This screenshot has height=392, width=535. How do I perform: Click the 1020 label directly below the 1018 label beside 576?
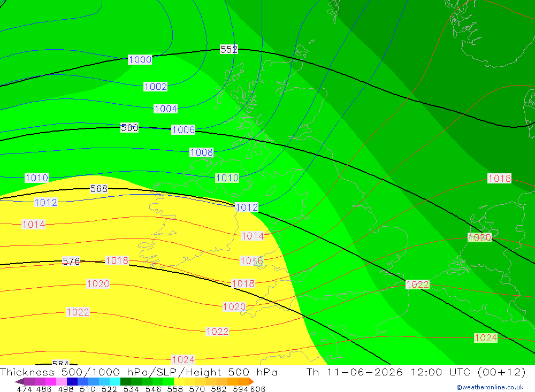[98, 284]
